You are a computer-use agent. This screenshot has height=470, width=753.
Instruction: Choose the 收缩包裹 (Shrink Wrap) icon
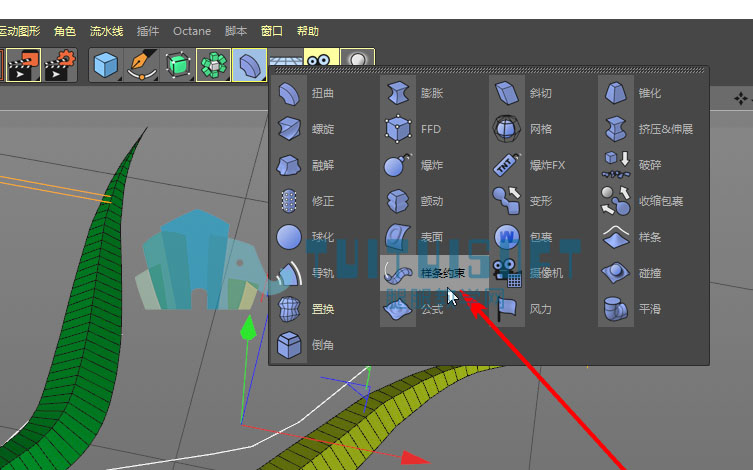pyautogui.click(x=616, y=201)
